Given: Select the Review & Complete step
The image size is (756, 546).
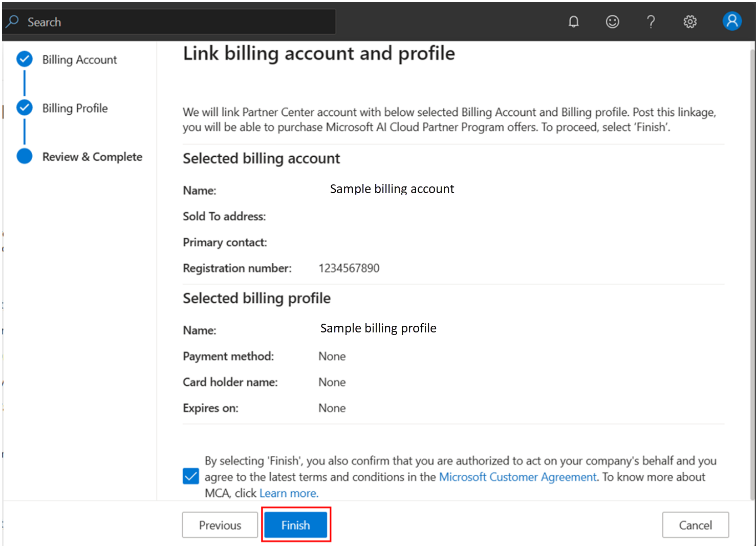Looking at the screenshot, I should tap(92, 157).
